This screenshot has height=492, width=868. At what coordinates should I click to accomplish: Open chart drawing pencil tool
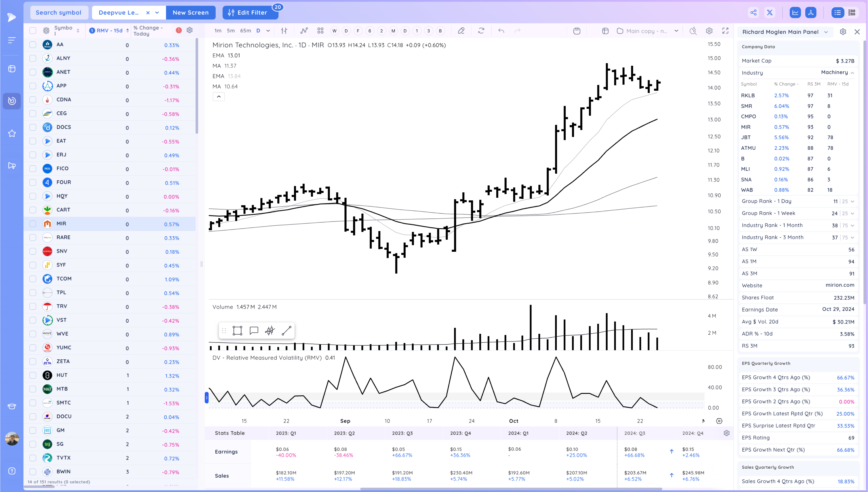tap(461, 31)
